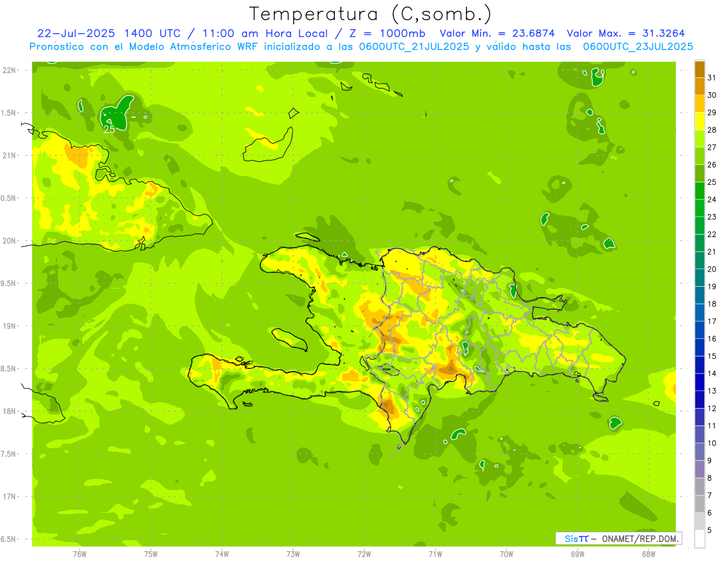Pick the purple colorbar band between 8 and 9
Image resolution: width=728 pixels, height=562 pixels.
(699, 469)
